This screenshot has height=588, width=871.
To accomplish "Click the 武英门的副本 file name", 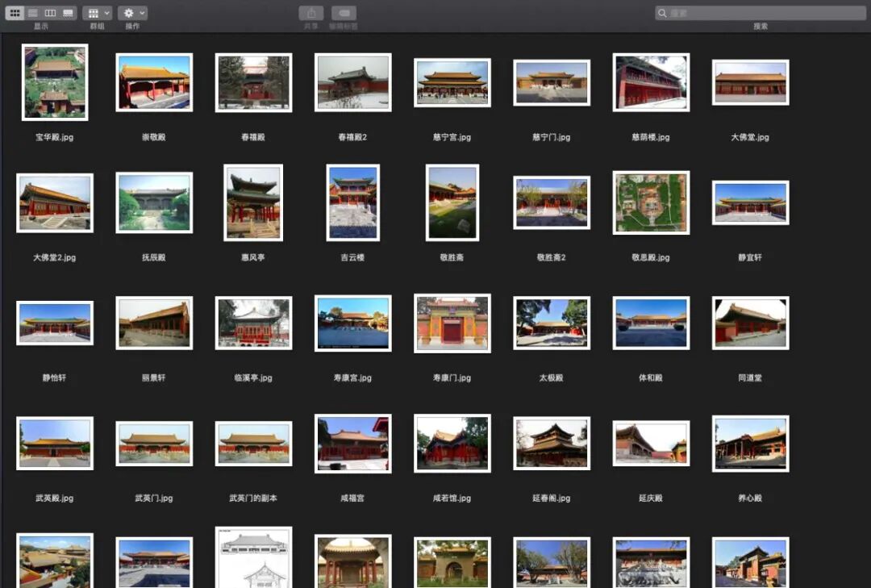I will tap(253, 498).
